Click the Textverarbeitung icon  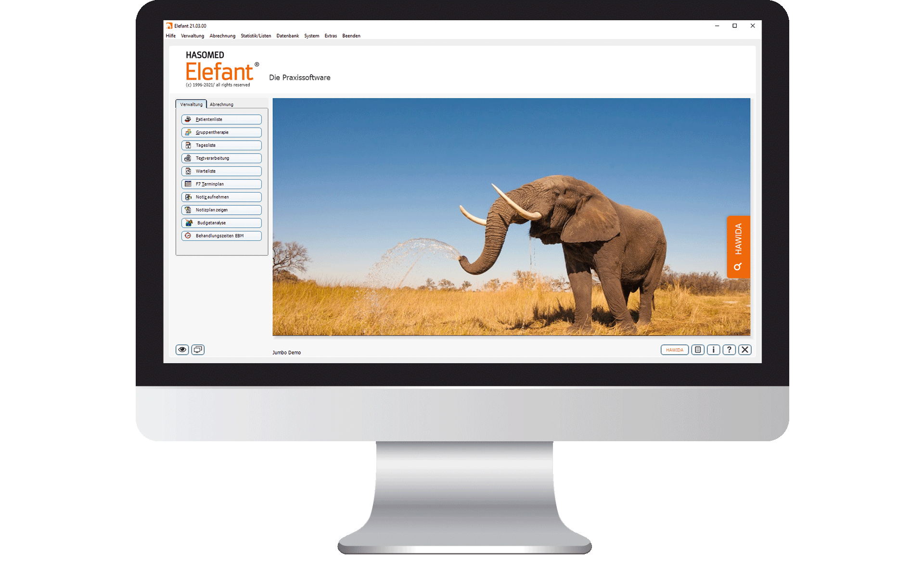click(188, 158)
